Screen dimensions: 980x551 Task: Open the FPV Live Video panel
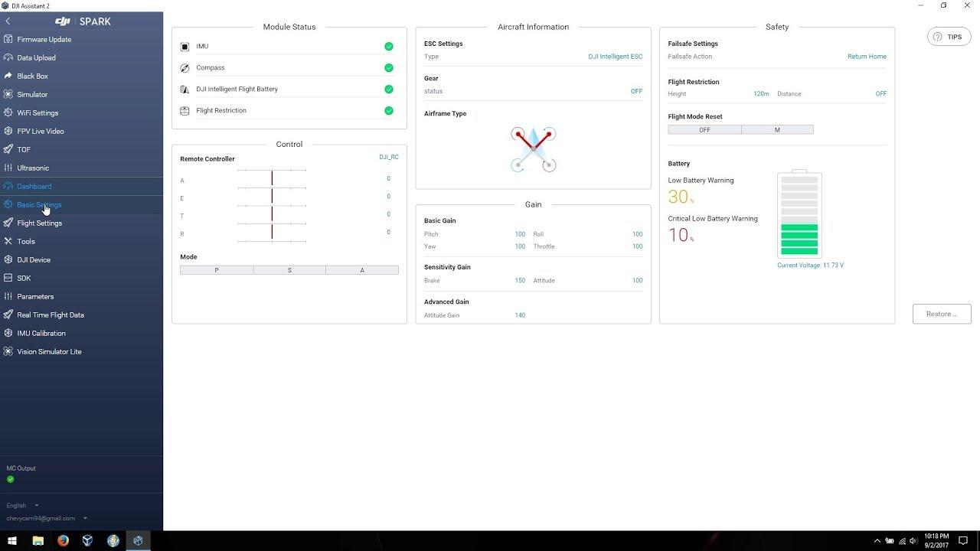tap(38, 131)
